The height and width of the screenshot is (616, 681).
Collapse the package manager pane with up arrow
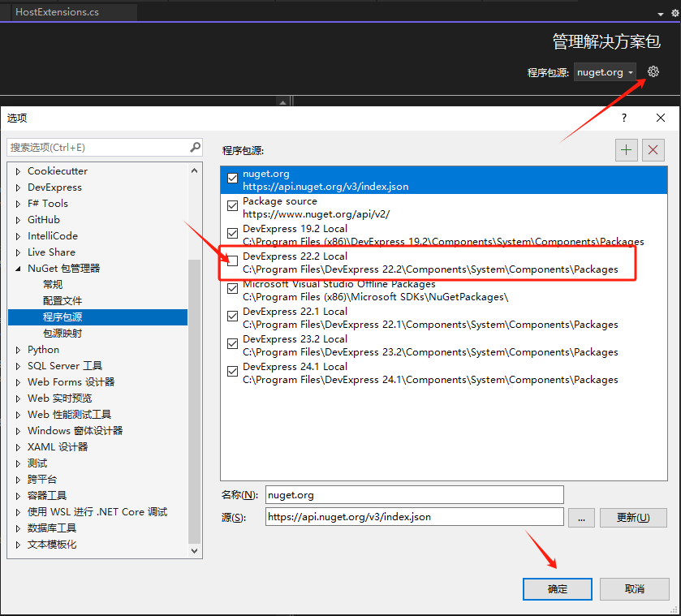[282, 102]
